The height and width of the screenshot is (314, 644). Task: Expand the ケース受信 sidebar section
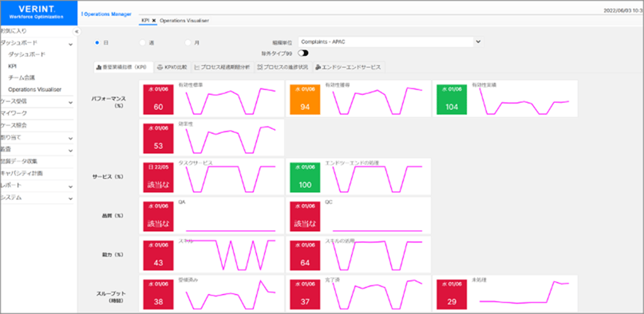tap(71, 102)
